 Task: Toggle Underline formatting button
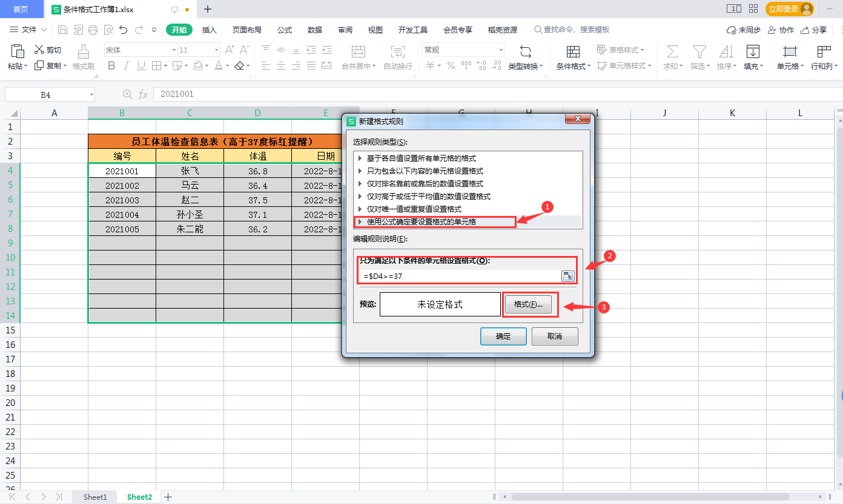point(141,66)
